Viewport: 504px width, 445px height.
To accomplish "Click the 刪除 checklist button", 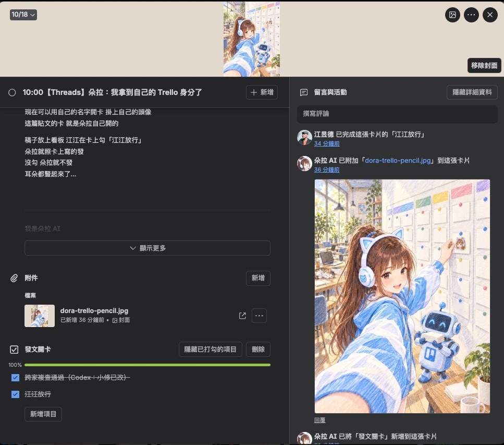I will coord(258,350).
